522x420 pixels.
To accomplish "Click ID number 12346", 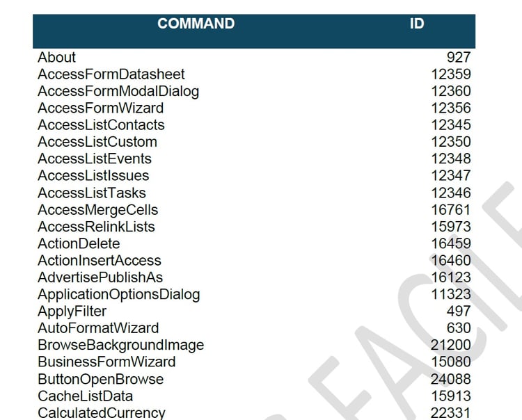I will 451,193.
